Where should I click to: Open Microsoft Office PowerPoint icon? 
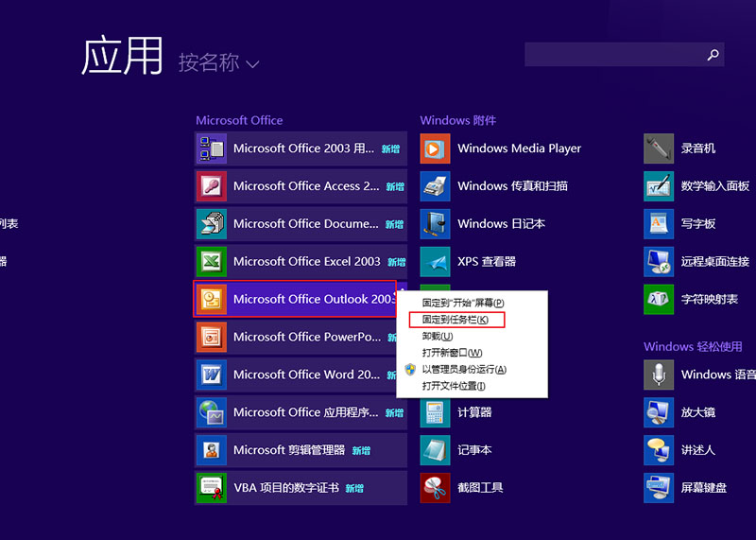[212, 337]
